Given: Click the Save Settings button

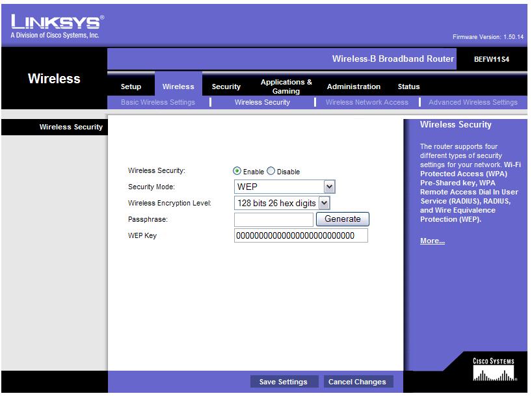Looking at the screenshot, I should [x=284, y=382].
